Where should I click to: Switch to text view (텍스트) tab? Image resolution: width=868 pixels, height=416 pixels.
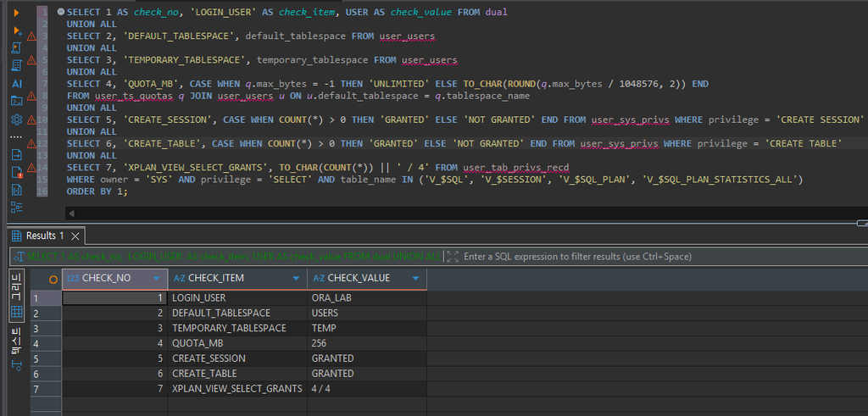coord(17,350)
